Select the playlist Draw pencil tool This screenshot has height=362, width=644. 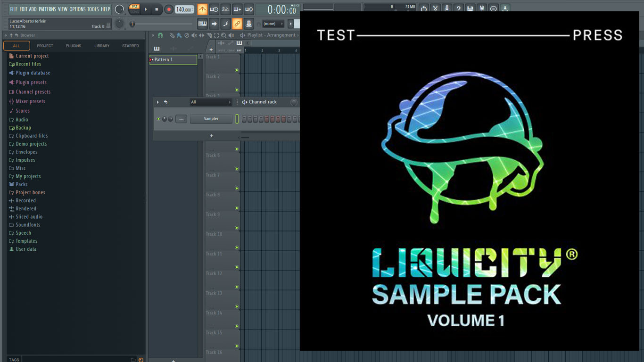tap(172, 35)
